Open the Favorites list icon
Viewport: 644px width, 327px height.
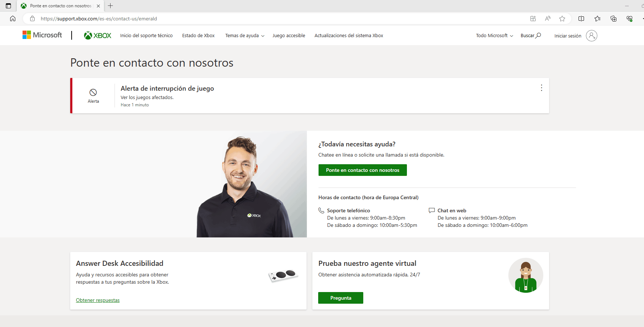tap(597, 19)
